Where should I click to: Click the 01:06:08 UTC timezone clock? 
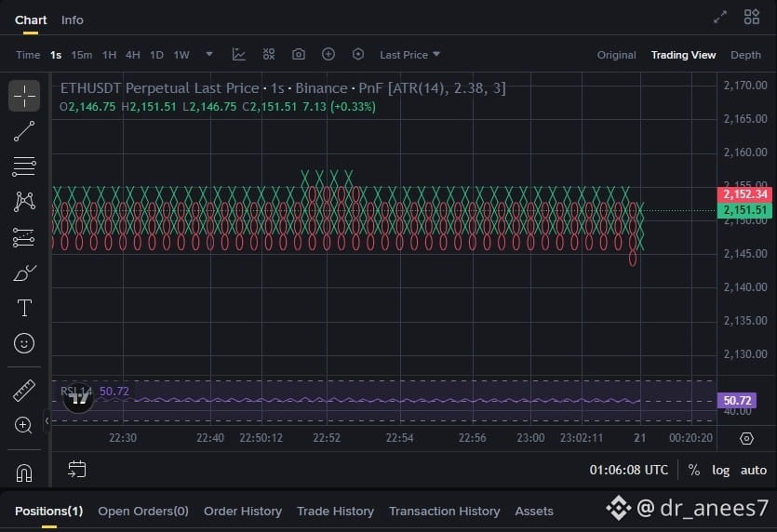pos(629,471)
